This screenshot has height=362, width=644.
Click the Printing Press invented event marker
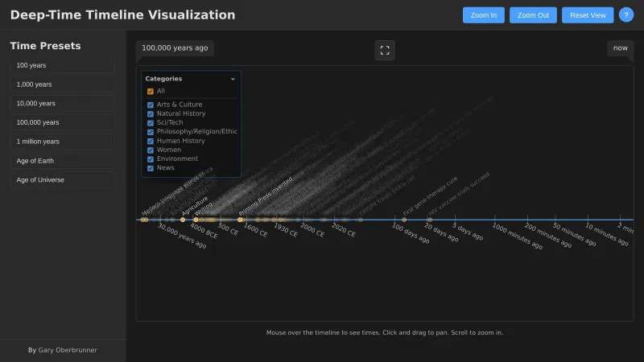pos(240,220)
